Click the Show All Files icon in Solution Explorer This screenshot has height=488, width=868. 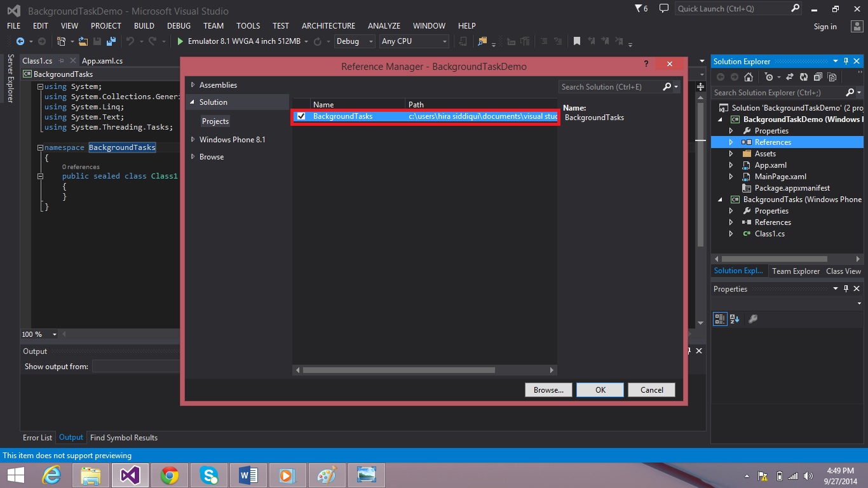tap(831, 77)
